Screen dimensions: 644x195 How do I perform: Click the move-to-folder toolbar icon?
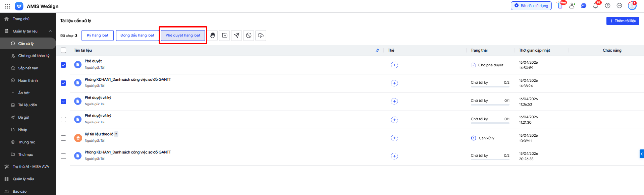tap(224, 36)
